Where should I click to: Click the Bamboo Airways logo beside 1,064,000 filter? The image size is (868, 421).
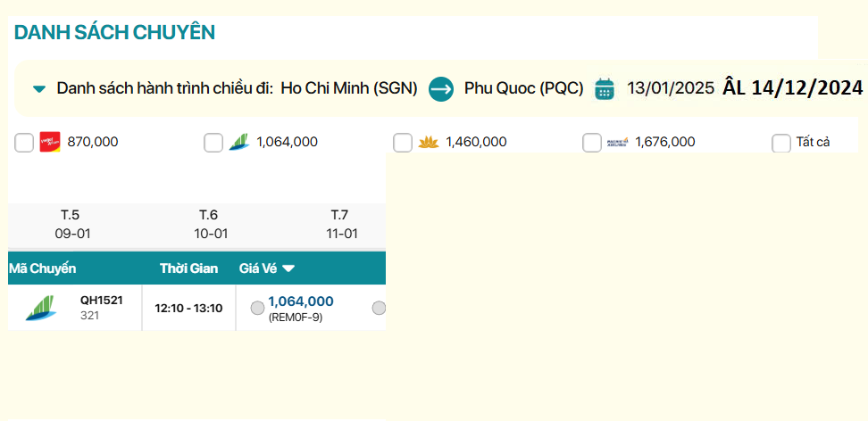(x=238, y=142)
